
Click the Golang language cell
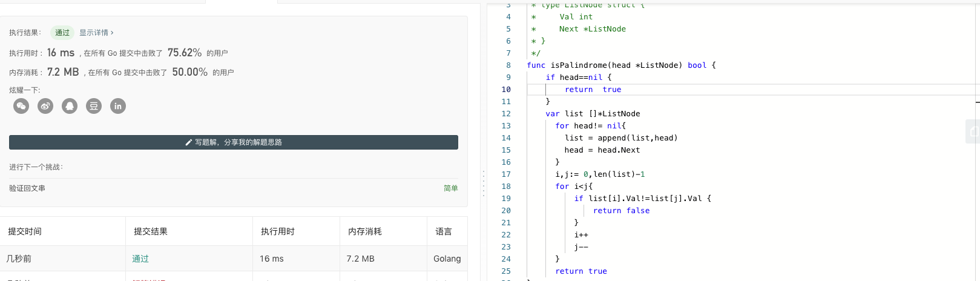[447, 259]
